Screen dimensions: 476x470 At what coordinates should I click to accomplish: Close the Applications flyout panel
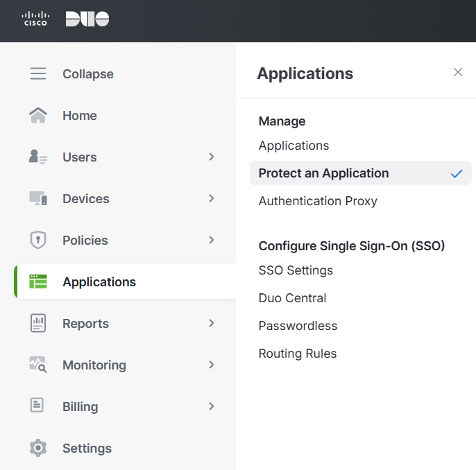tap(457, 72)
